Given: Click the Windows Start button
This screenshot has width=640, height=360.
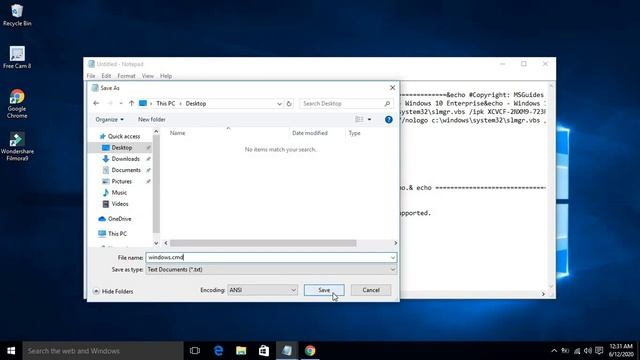Looking at the screenshot, I should click(11, 351).
